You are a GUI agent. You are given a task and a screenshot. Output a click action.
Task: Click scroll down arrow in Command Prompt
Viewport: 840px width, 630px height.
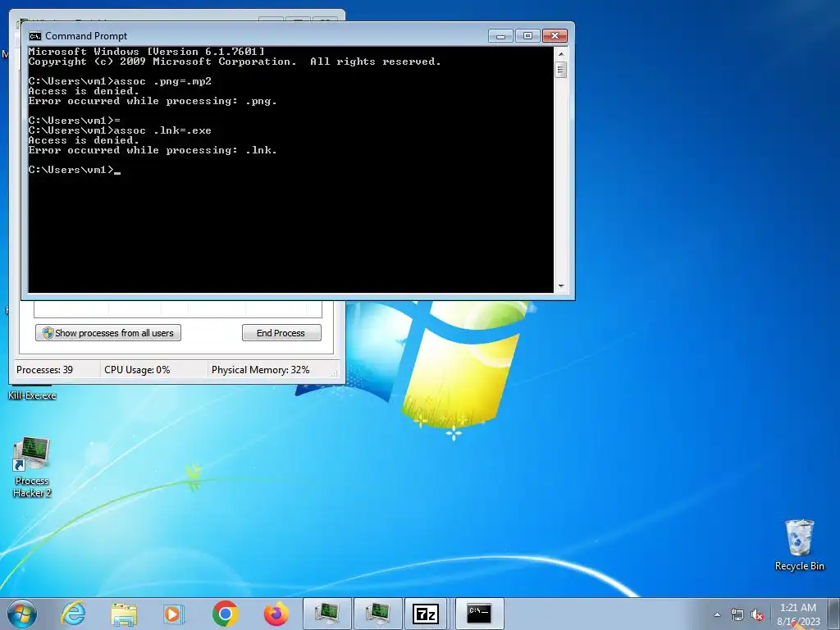pos(561,286)
